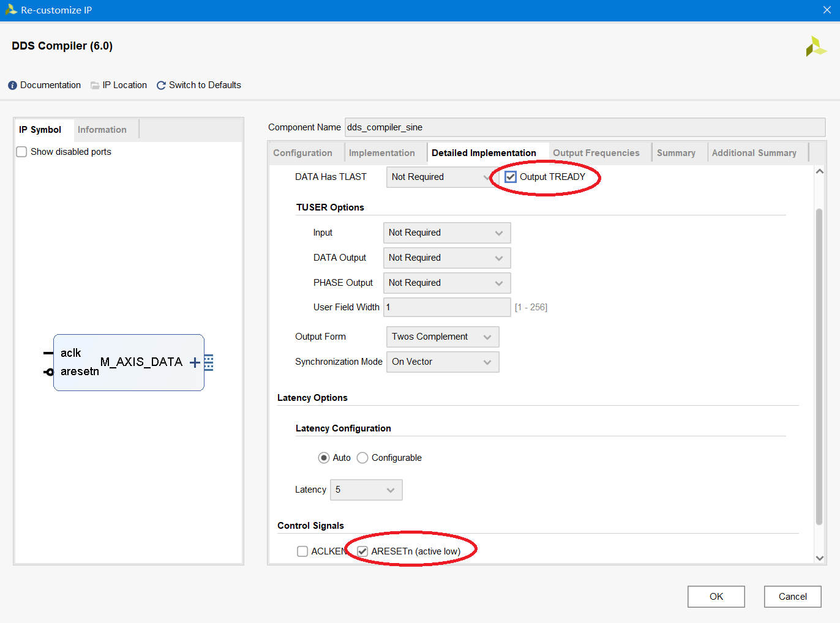
Task: Select the Detailed Implementation tab
Action: 484,153
